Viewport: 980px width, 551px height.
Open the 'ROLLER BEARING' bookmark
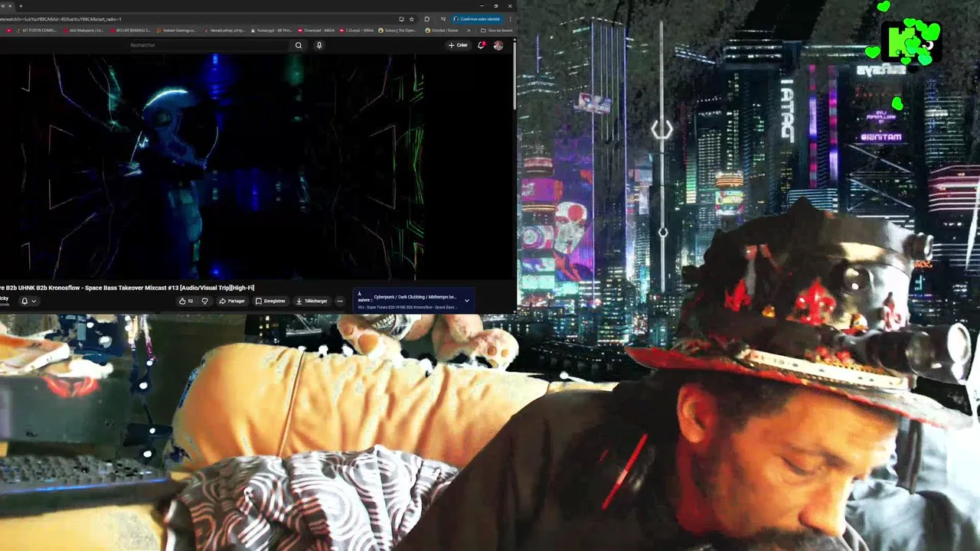pyautogui.click(x=131, y=31)
